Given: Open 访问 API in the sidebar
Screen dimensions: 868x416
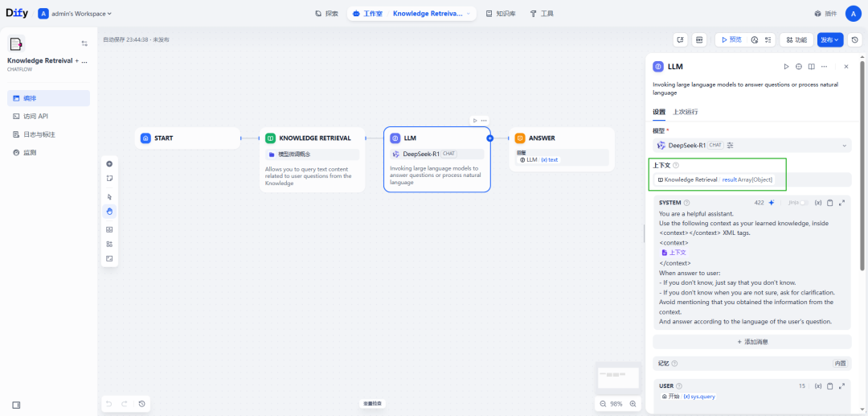Looking at the screenshot, I should 36,117.
